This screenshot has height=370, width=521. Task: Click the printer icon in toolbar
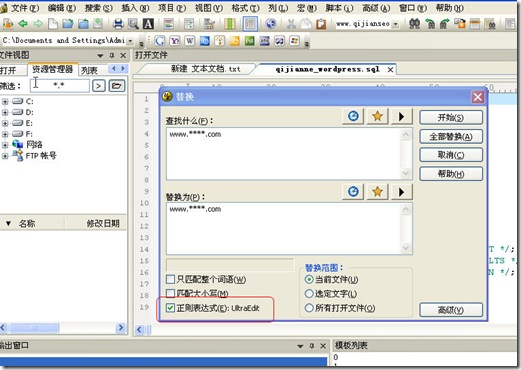tap(118, 24)
